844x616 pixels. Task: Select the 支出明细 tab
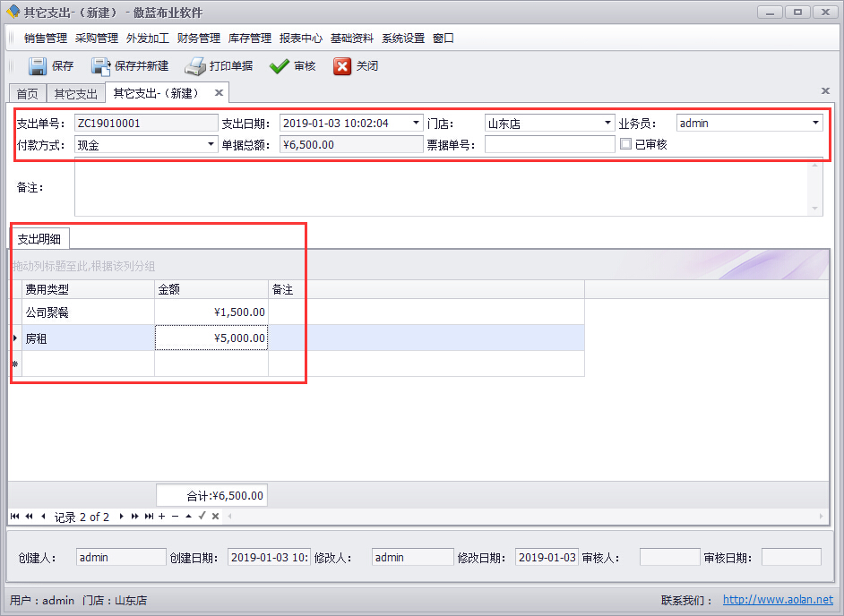point(39,238)
